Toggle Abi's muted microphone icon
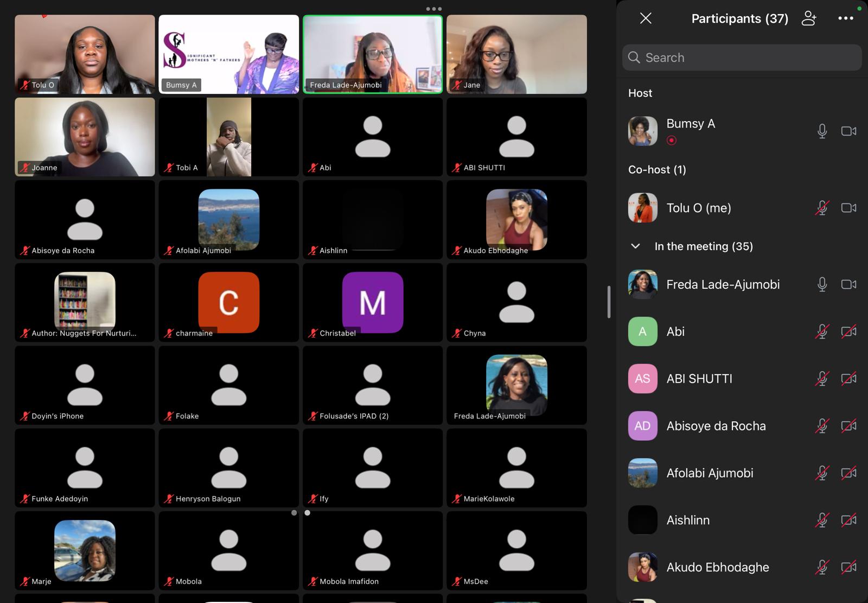 click(x=822, y=332)
